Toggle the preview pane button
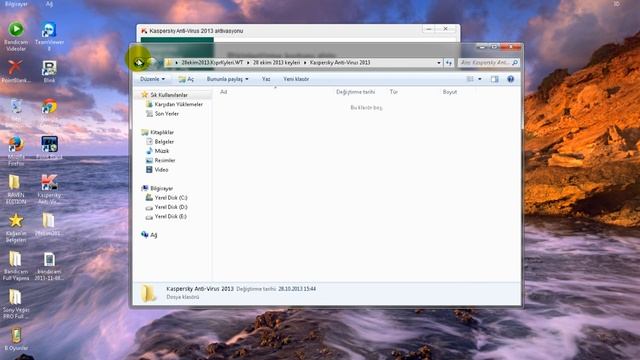The width and height of the screenshot is (640, 360). (494, 79)
